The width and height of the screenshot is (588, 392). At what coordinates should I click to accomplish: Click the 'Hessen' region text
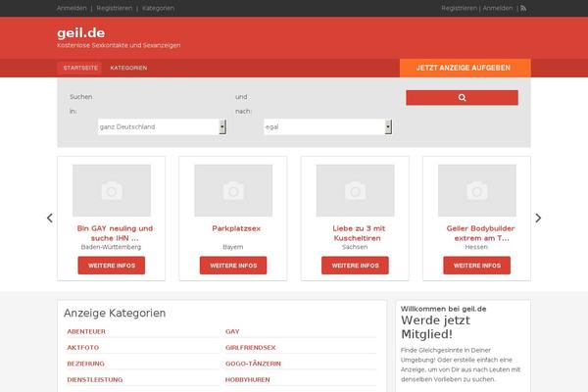pyautogui.click(x=476, y=247)
